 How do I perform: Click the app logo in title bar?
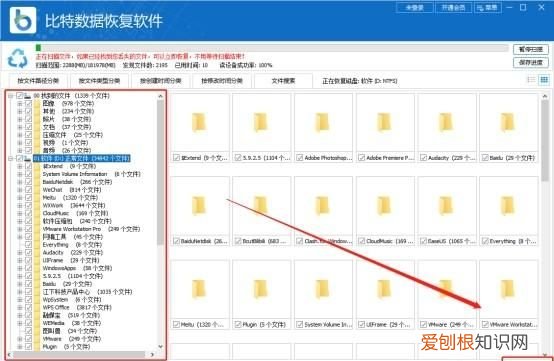pyautogui.click(x=23, y=20)
